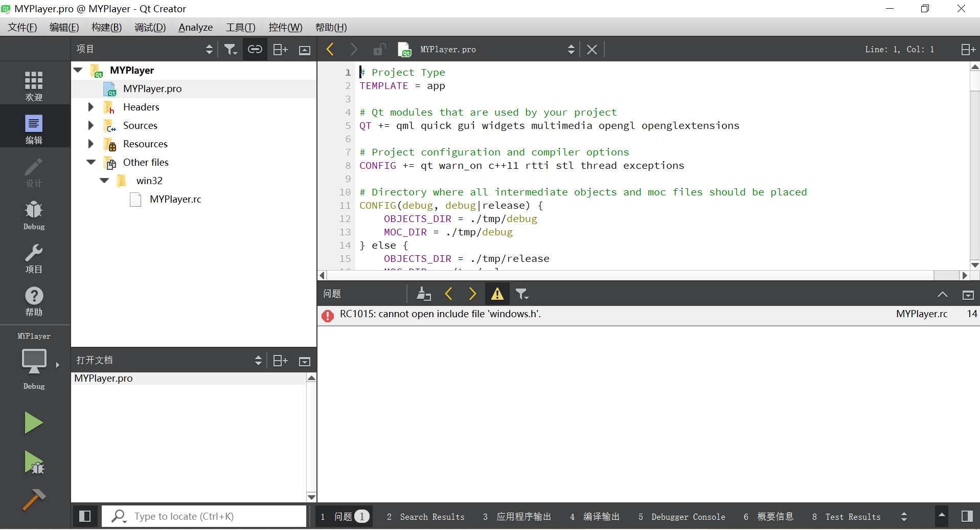This screenshot has width=980, height=530.
Task: Close the projects side panel pane
Action: (x=305, y=50)
